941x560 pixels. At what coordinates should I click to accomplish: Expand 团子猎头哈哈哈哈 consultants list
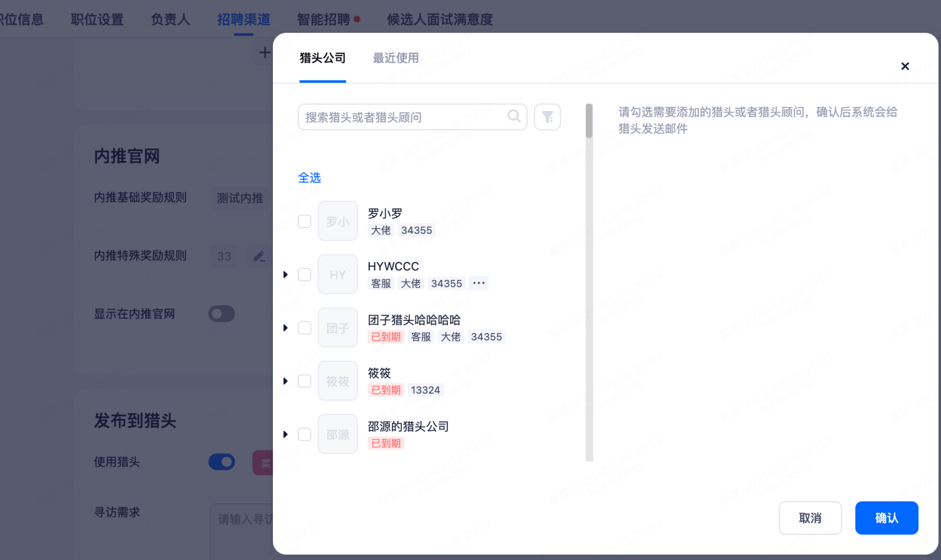pyautogui.click(x=286, y=327)
